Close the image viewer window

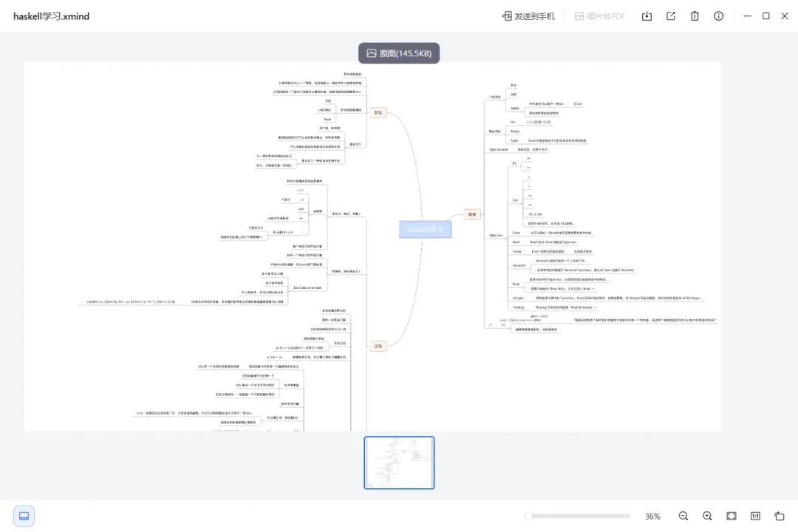point(785,16)
